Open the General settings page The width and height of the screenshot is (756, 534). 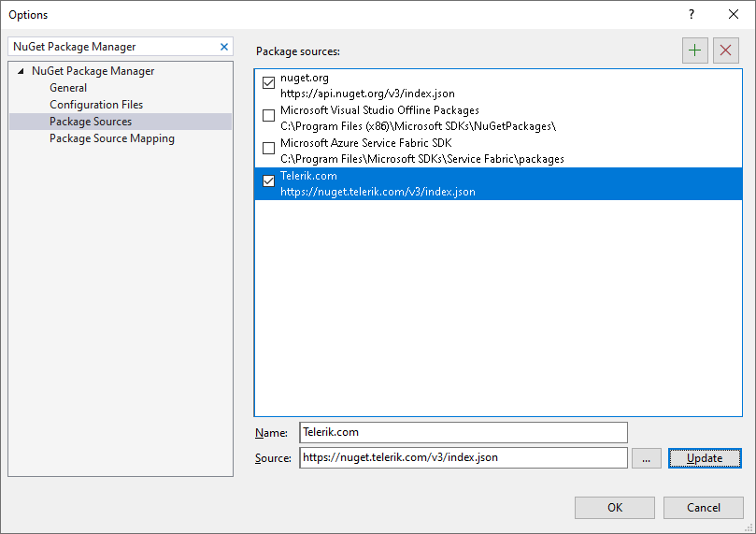click(x=68, y=88)
